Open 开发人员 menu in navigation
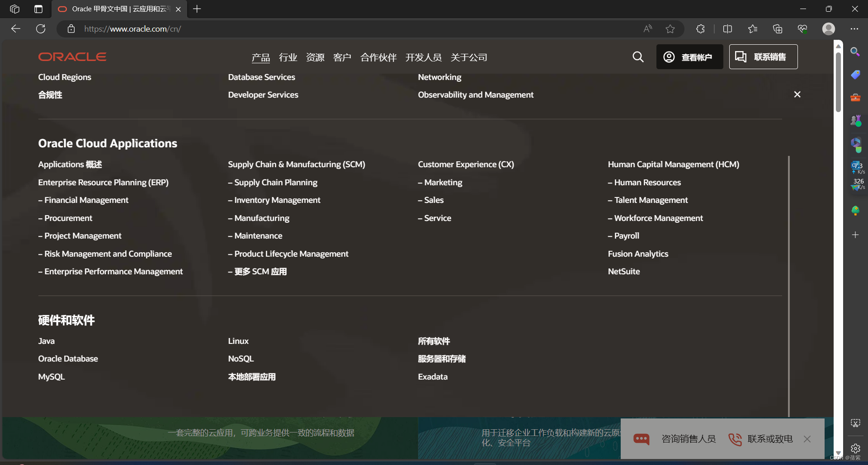Viewport: 868px width, 465px height. [x=424, y=57]
